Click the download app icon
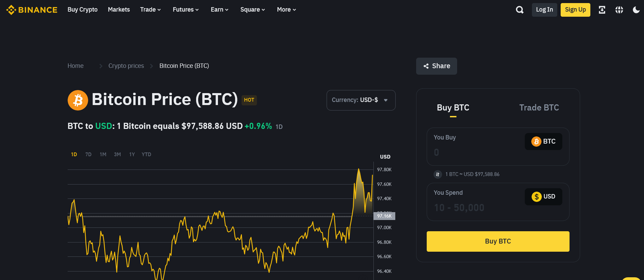Image resolution: width=644 pixels, height=280 pixels. click(x=602, y=10)
